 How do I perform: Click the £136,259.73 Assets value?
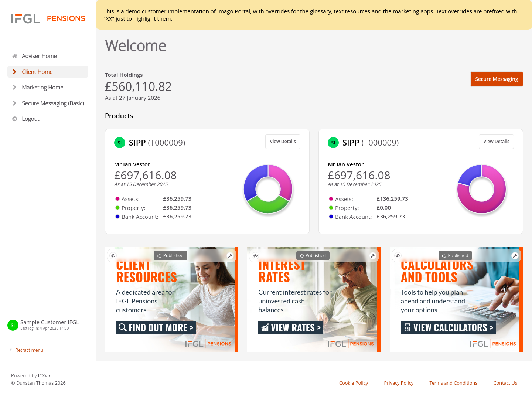[x=392, y=199]
